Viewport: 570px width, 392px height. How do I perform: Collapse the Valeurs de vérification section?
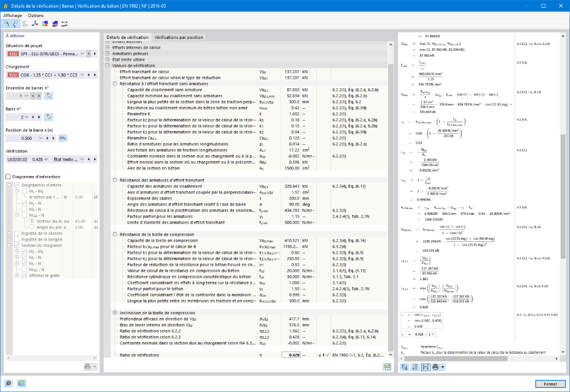coord(107,66)
